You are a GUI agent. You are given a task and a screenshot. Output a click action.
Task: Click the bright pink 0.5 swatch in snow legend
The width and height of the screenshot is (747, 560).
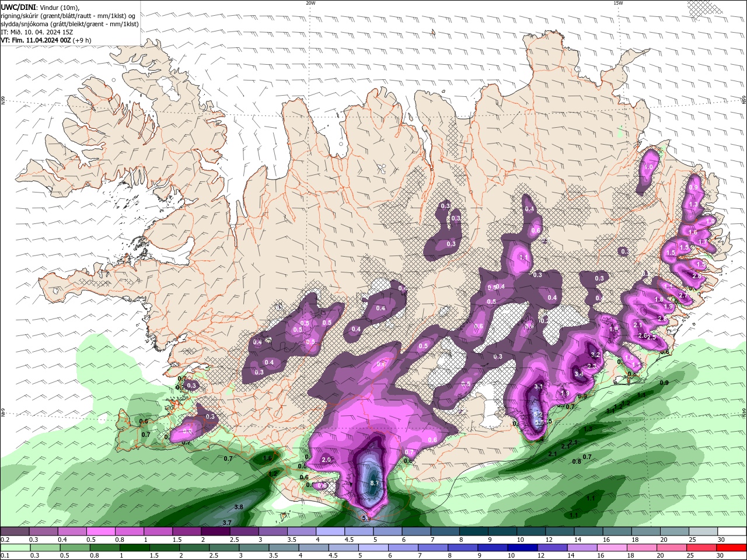pos(100,531)
